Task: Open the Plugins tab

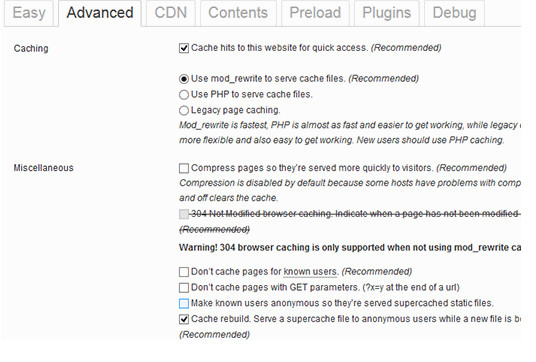Action: pos(387,13)
